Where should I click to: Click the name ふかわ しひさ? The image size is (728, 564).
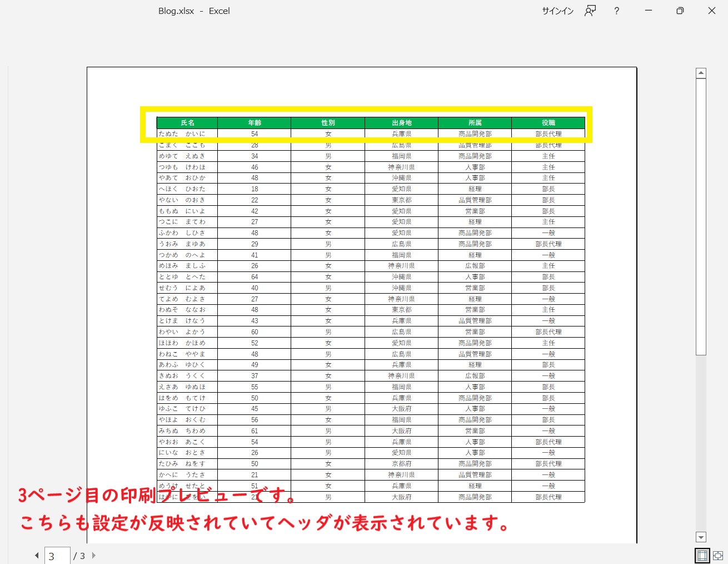coord(182,233)
